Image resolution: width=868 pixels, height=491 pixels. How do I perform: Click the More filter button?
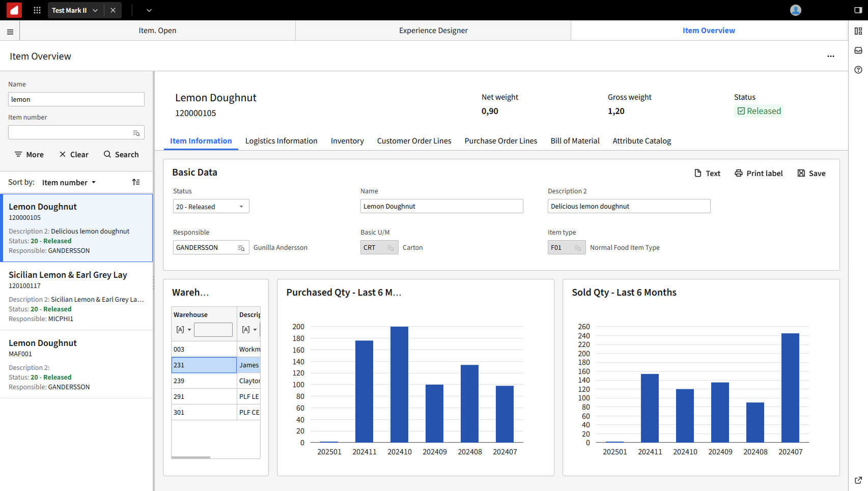click(29, 155)
